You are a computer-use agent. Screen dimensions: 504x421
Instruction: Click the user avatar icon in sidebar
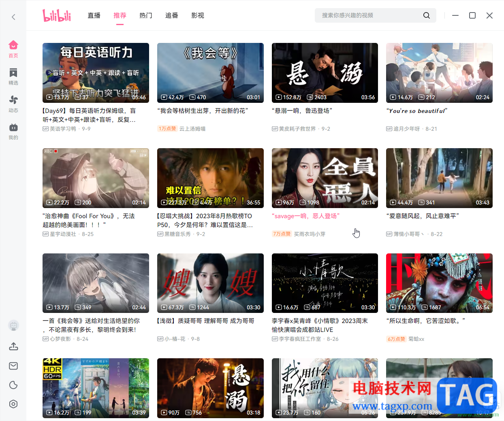tap(13, 325)
